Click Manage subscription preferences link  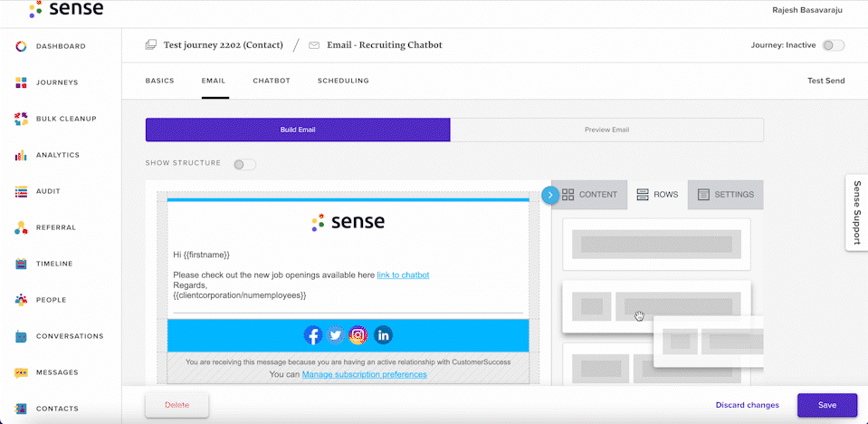(364, 375)
